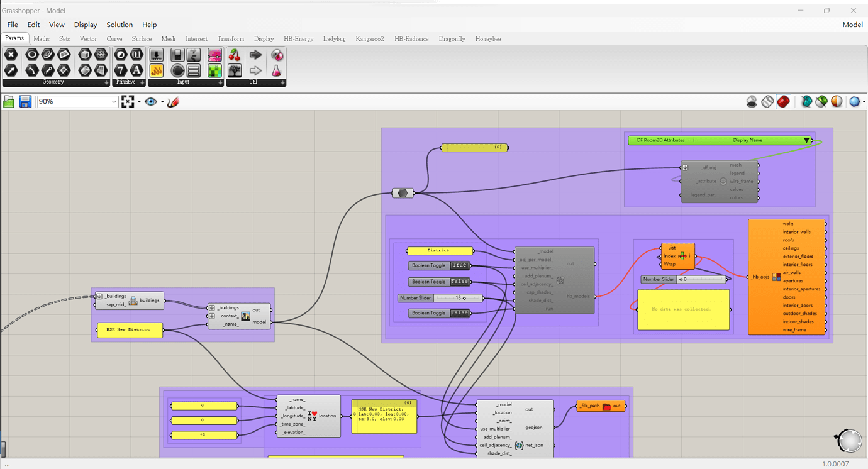Choose the green Image Sampler icon
Screen dimensions: 868x469
215,70
